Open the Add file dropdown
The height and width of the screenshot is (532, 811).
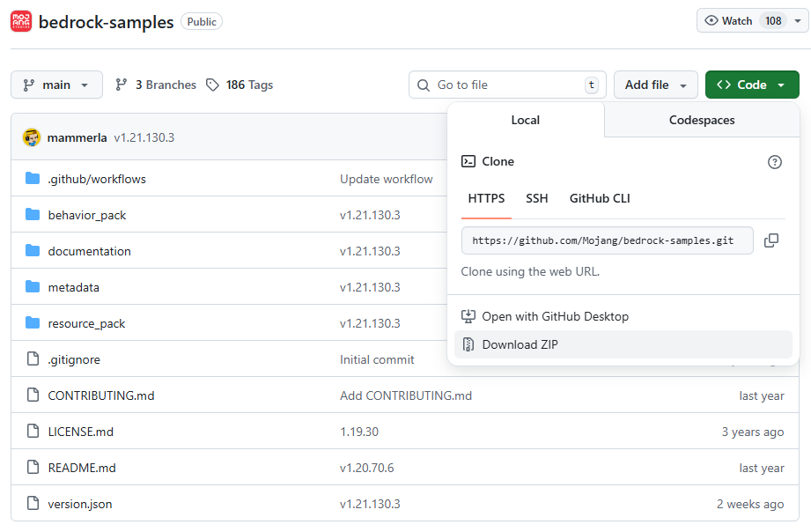[655, 85]
